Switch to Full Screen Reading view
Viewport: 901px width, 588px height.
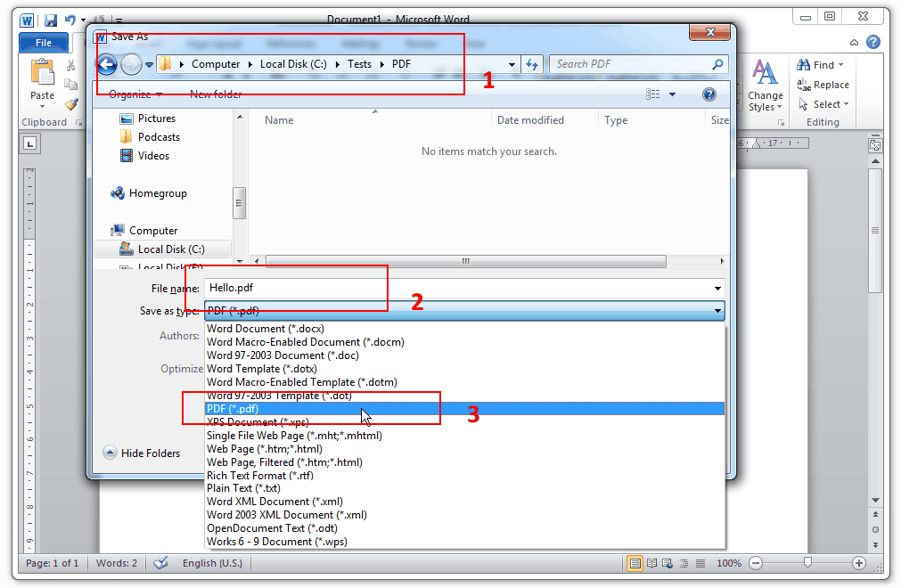[651, 563]
